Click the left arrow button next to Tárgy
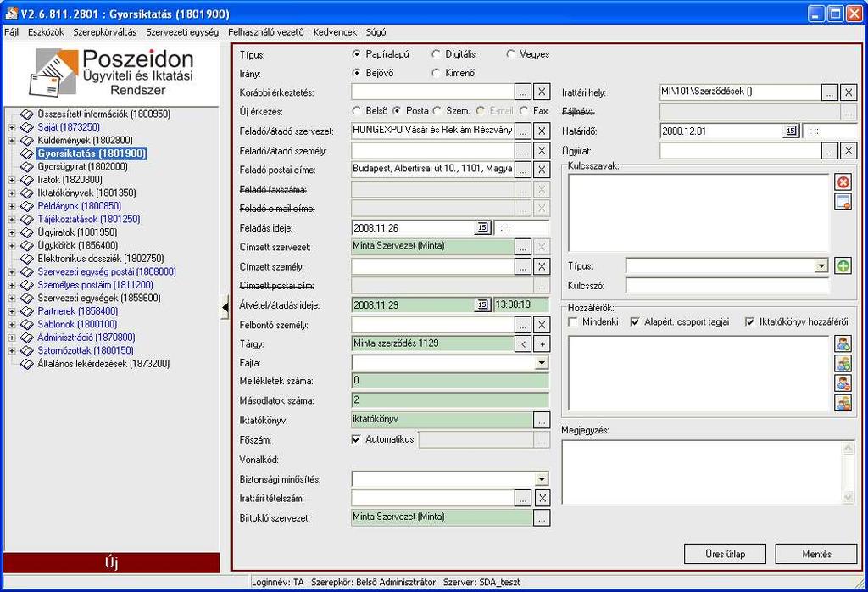Viewport: 868px width, 592px height. 522,343
